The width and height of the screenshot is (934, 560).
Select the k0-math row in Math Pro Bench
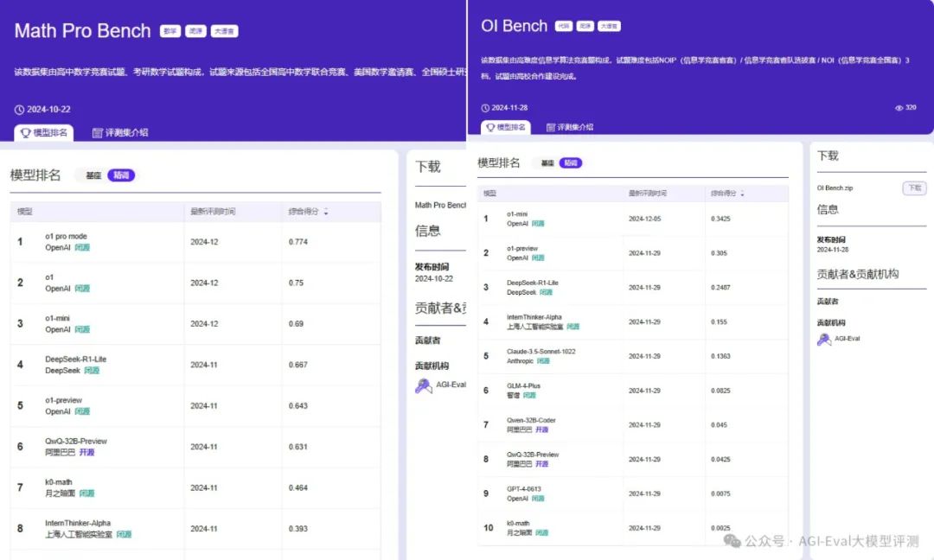click(x=195, y=488)
